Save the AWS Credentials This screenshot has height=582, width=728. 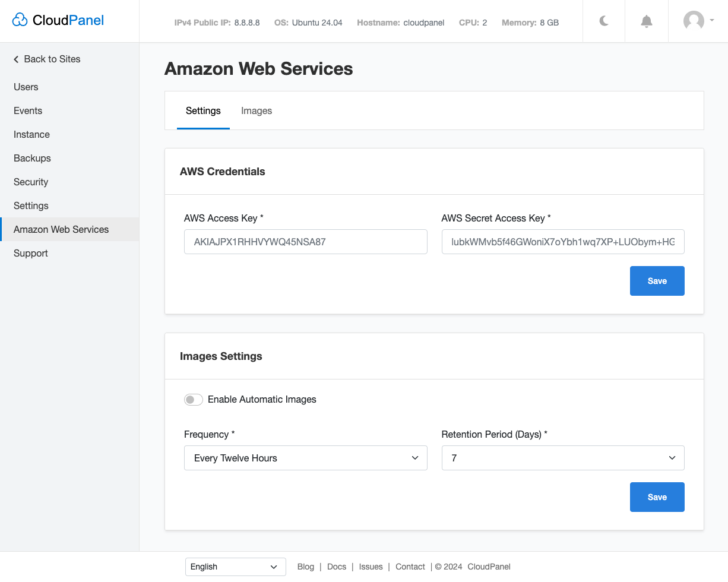point(657,281)
